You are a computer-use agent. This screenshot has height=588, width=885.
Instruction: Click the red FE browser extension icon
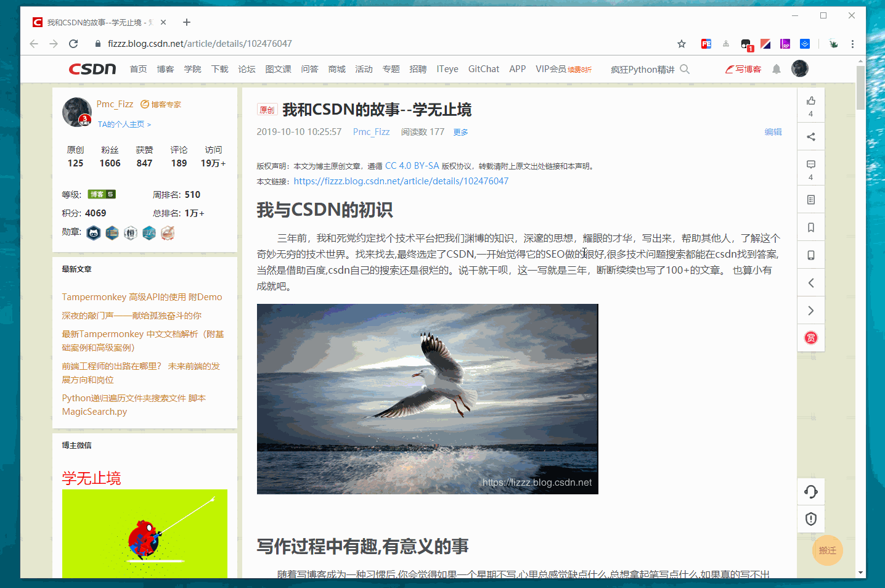point(706,44)
